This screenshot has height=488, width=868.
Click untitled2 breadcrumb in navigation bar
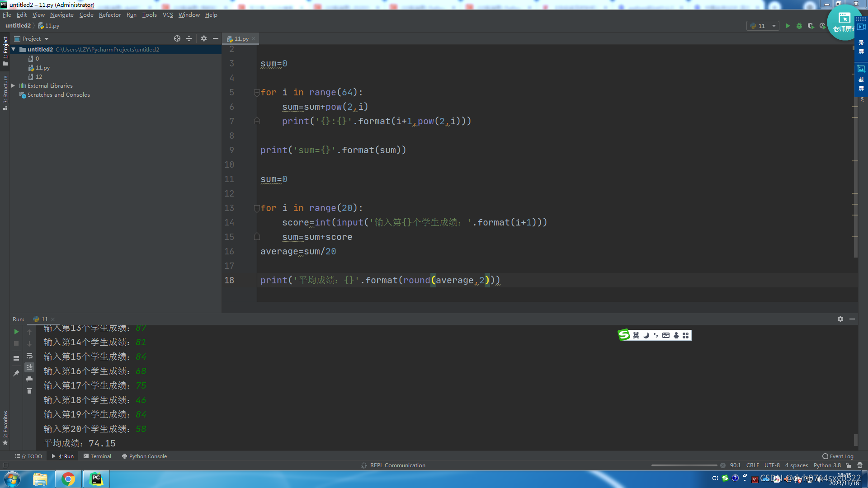point(18,26)
